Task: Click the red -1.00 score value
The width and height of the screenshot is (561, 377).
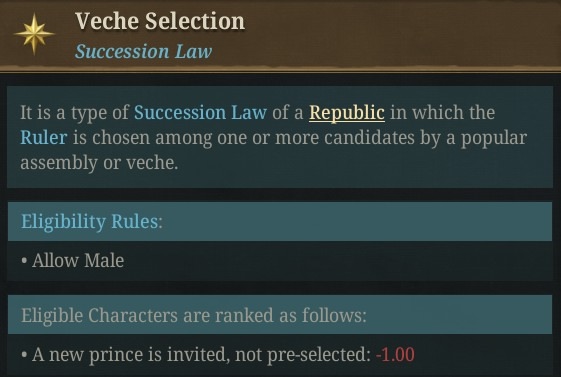Action: tap(395, 354)
